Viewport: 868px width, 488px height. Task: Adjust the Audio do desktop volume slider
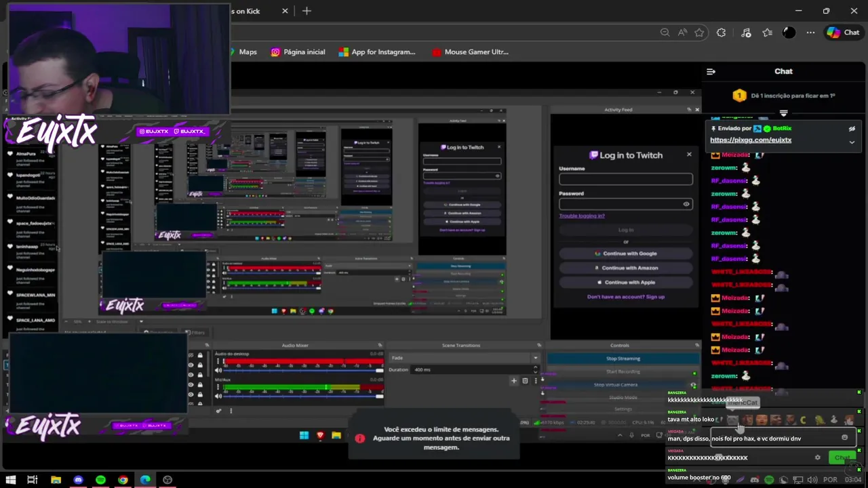click(x=303, y=370)
